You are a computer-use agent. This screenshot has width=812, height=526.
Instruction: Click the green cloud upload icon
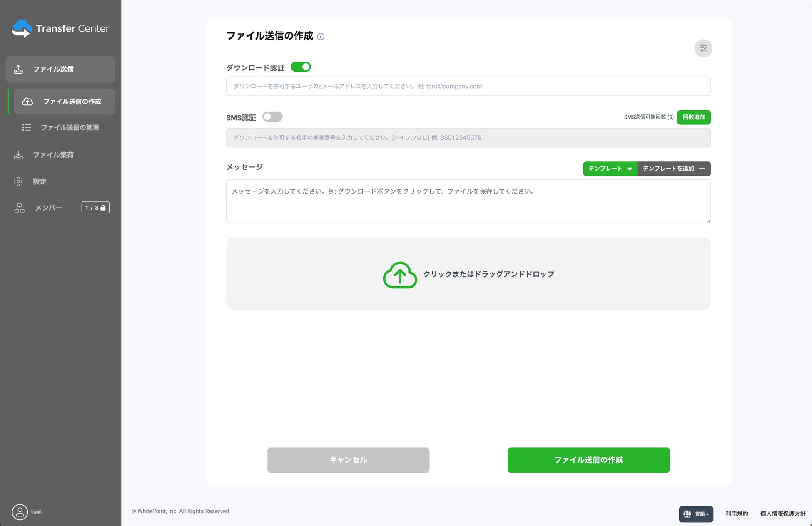(x=400, y=275)
